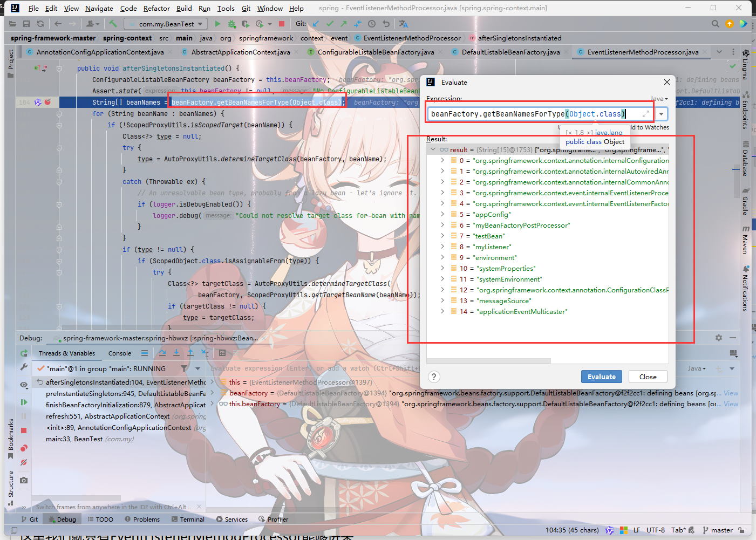Click the Close button in Evaluate dialog
Viewport: 756px width, 540px height.
point(648,377)
